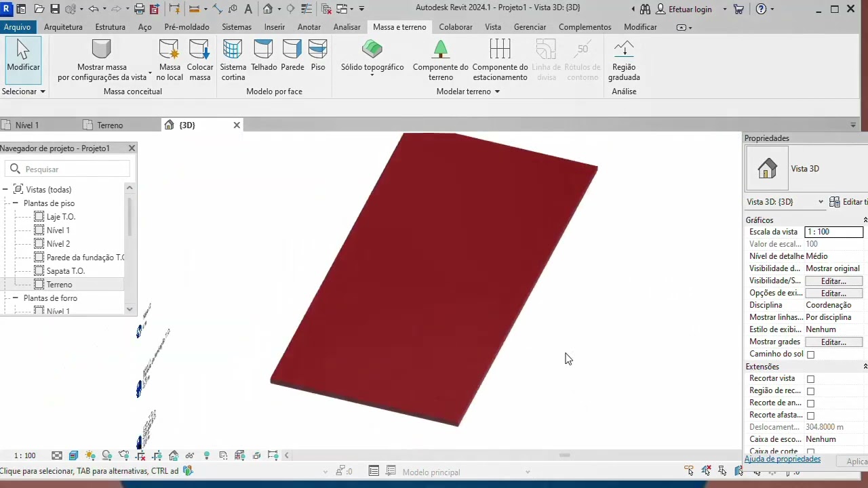Image resolution: width=868 pixels, height=488 pixels.
Task: Click the shopping cart icon in title bar
Action: coord(738,9)
